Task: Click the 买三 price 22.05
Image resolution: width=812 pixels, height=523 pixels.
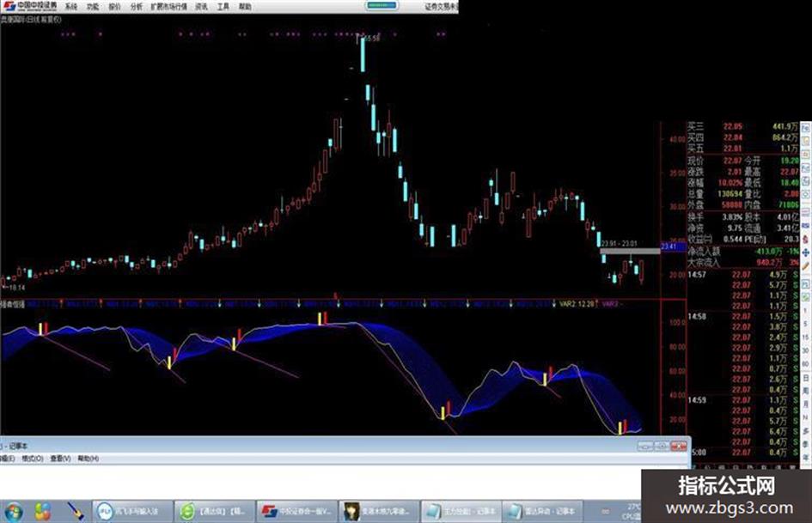Action: [x=733, y=126]
